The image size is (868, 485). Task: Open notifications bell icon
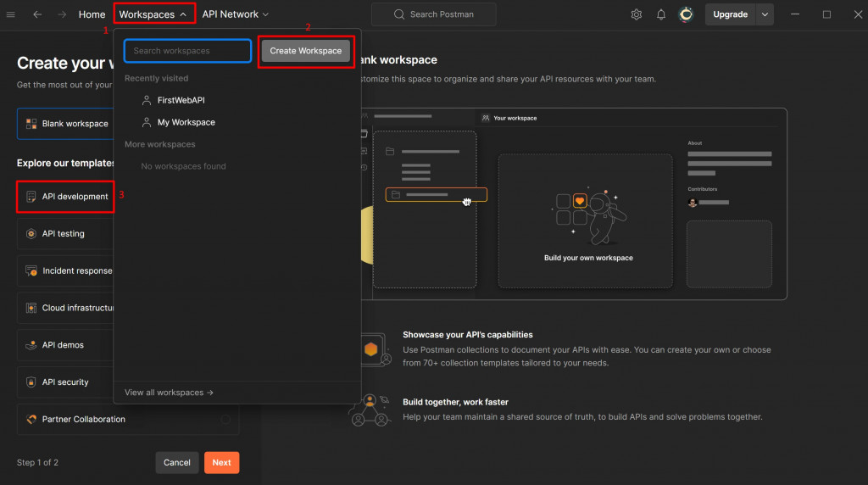tap(661, 14)
